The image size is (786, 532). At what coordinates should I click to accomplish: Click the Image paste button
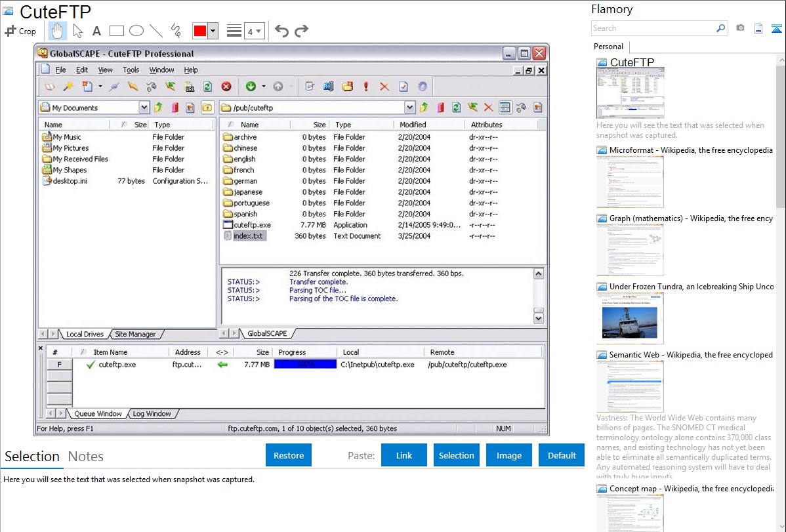click(509, 455)
